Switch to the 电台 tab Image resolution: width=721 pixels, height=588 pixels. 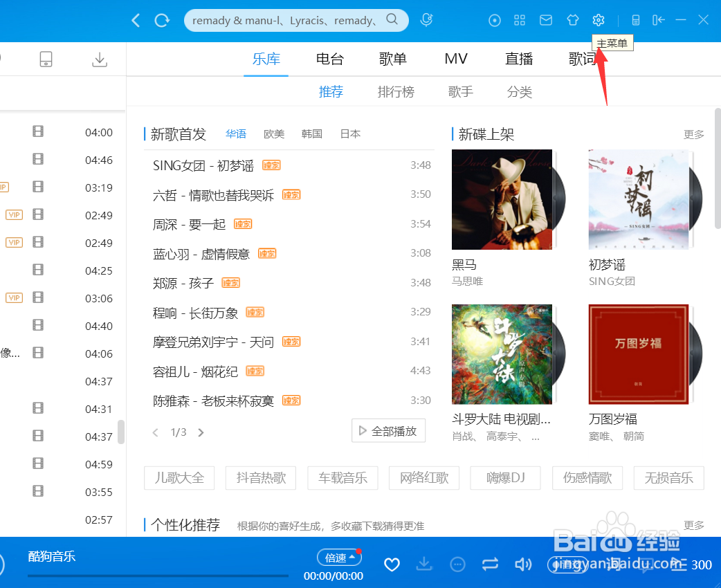pos(329,59)
